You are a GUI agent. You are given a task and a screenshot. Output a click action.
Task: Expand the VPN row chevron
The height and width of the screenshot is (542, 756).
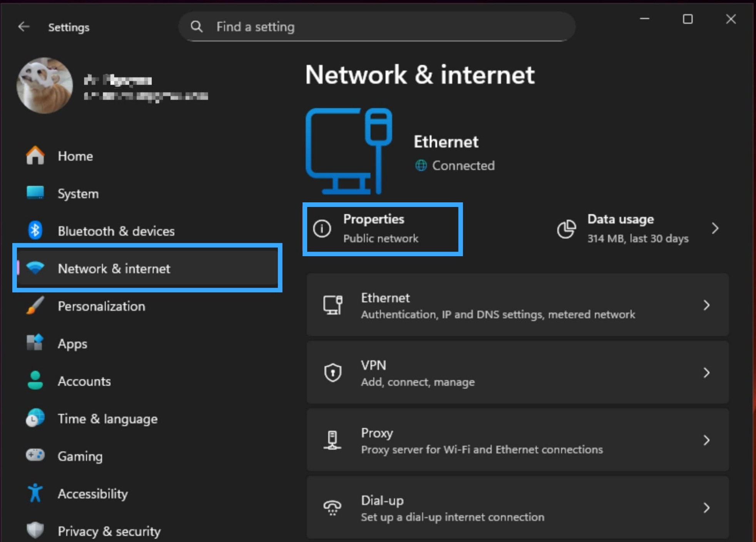pyautogui.click(x=707, y=372)
